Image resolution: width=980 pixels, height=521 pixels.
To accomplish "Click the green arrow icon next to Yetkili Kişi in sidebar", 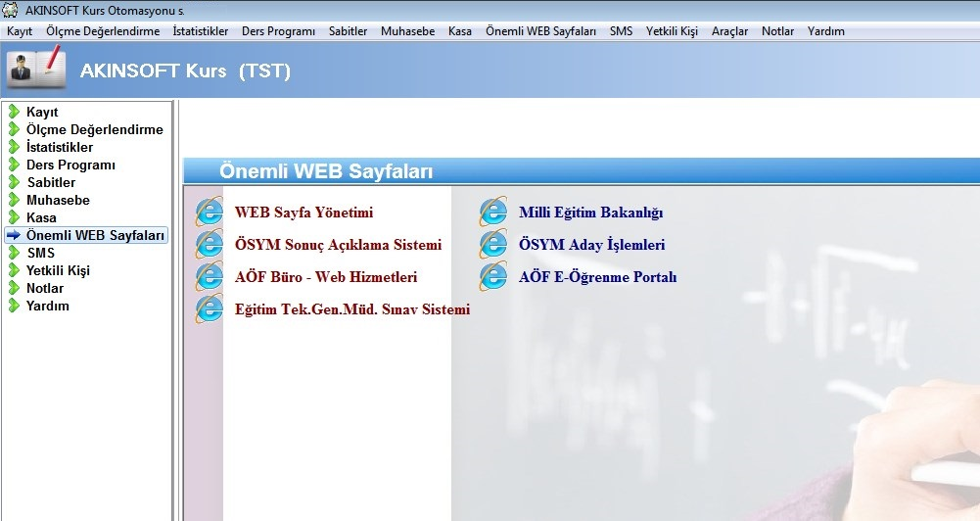I will 14,270.
